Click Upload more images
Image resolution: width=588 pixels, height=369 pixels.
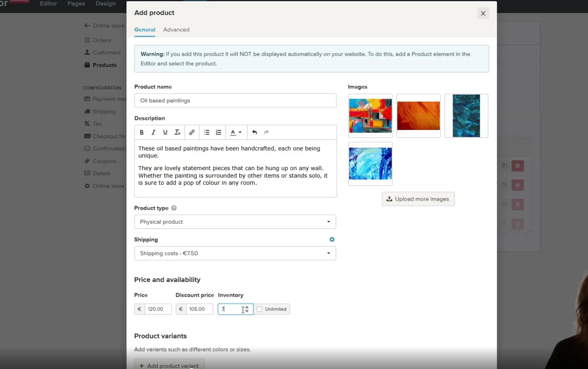click(418, 199)
